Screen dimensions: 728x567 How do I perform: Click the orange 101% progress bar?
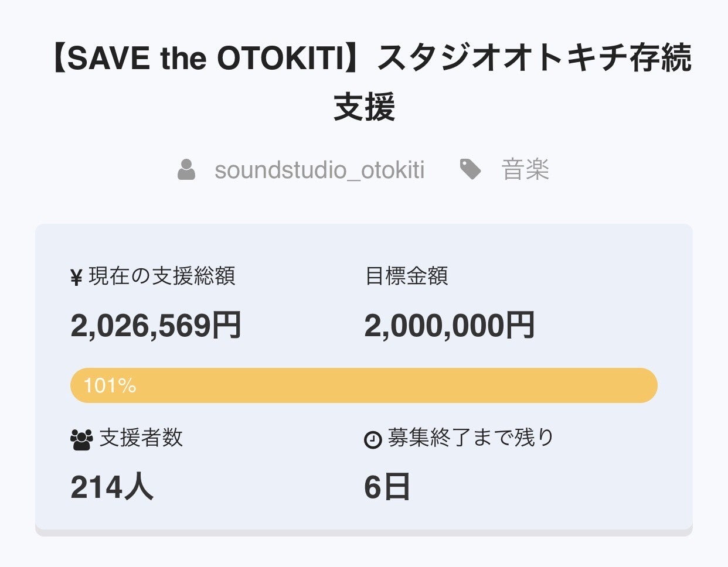tap(363, 385)
